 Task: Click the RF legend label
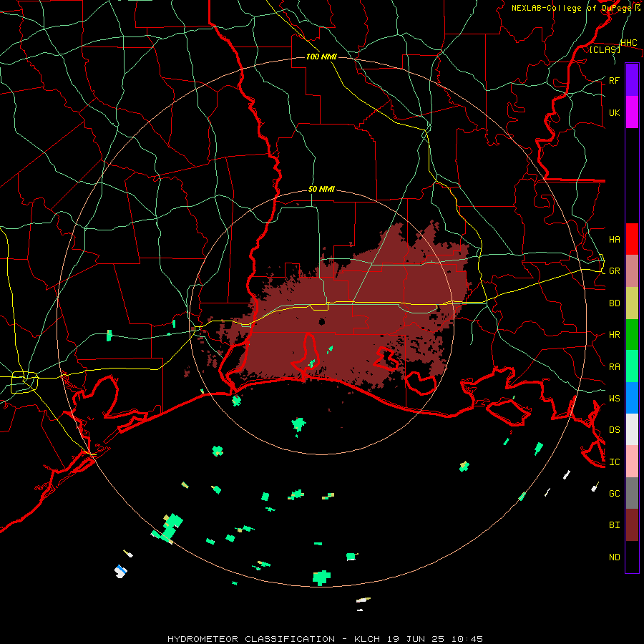coord(615,80)
